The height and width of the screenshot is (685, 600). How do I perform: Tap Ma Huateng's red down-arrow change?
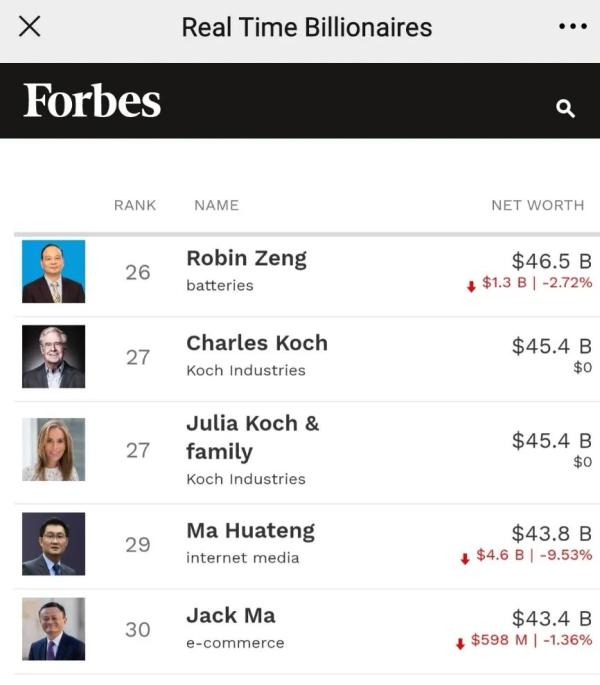click(x=465, y=557)
